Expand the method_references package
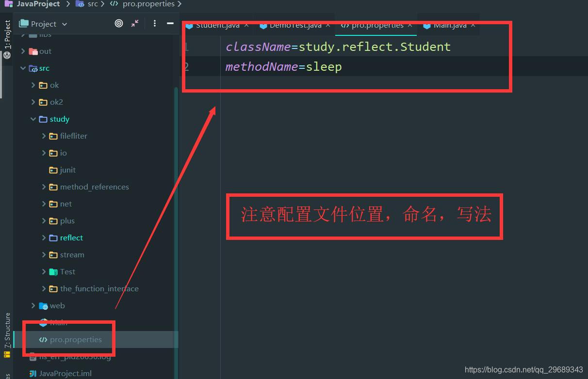The image size is (588, 379). (44, 187)
